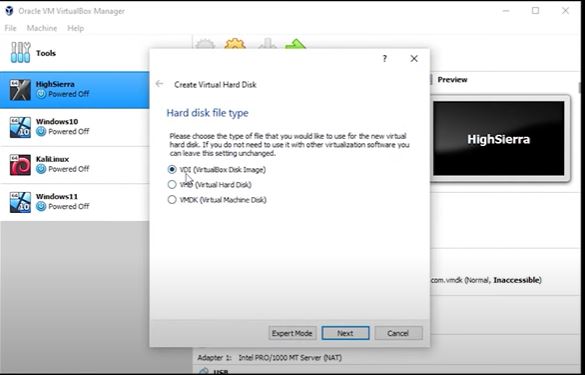The image size is (585, 375).
Task: Click the Adapter 1 Intel PRO/1000 text
Action: (269, 357)
